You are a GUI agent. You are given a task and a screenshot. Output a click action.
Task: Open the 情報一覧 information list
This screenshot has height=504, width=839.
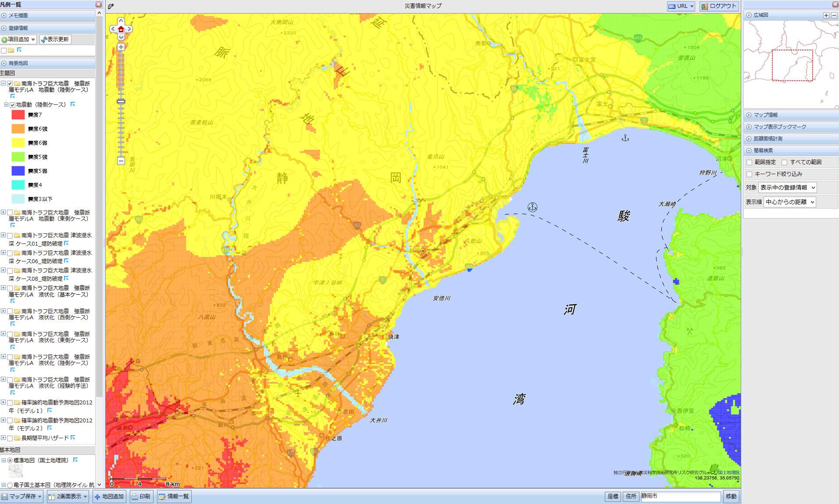pos(174,496)
